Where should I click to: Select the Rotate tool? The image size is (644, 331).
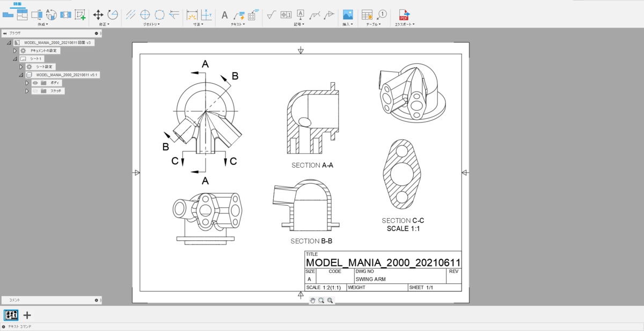tap(113, 15)
